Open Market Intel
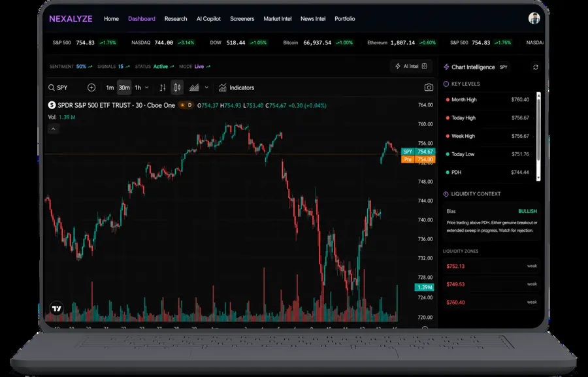Viewport: 588px width, 377px height. (x=277, y=19)
